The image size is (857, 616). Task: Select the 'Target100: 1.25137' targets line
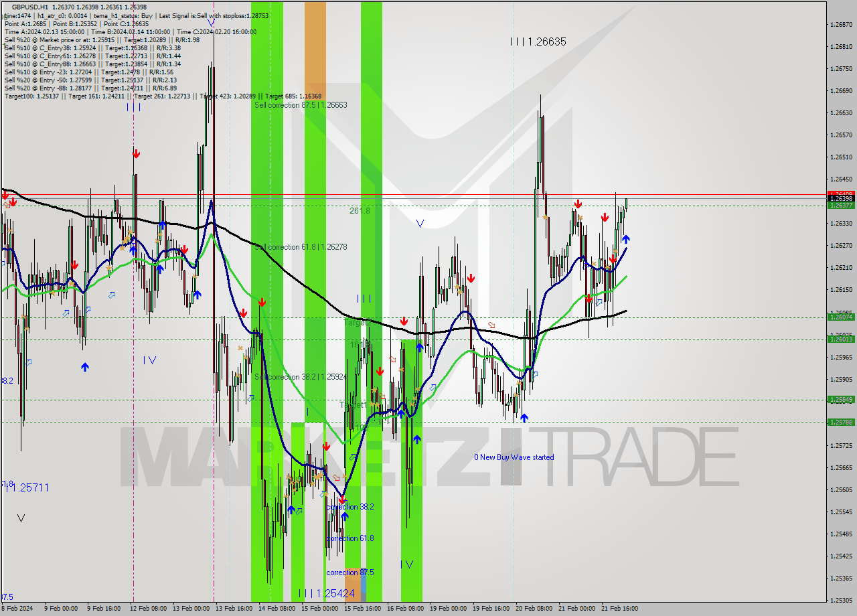[163, 96]
